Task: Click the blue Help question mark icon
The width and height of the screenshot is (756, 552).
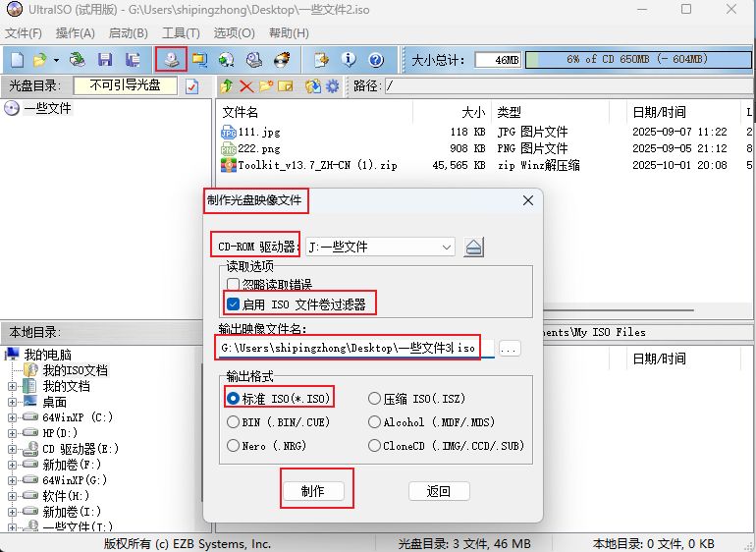Action: pyautogui.click(x=375, y=60)
